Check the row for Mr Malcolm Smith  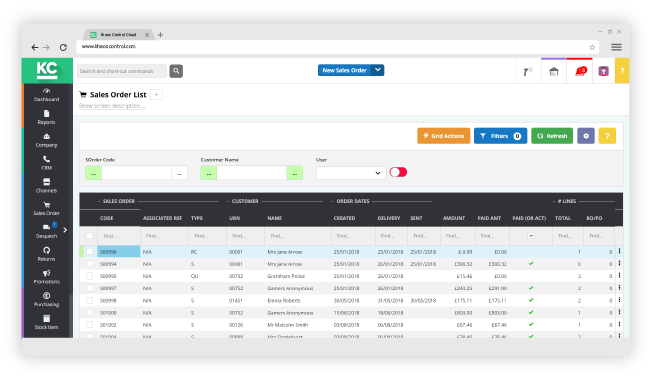[89, 325]
